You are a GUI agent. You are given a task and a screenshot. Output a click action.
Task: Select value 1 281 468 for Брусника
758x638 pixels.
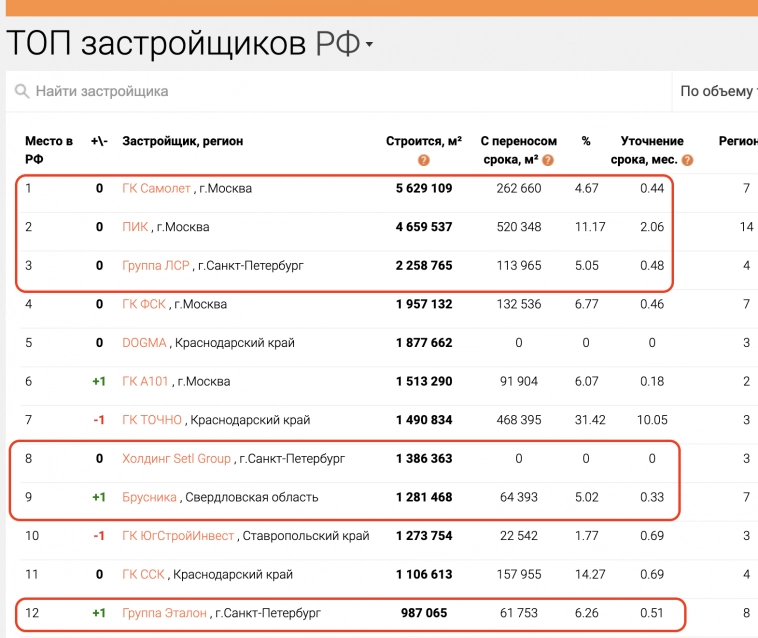point(424,497)
